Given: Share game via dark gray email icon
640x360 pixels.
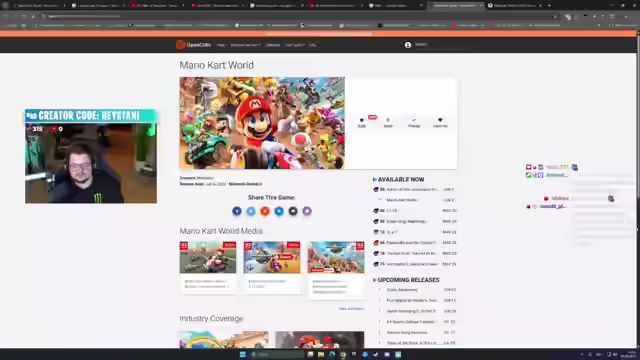Looking at the screenshot, I should [293, 211].
